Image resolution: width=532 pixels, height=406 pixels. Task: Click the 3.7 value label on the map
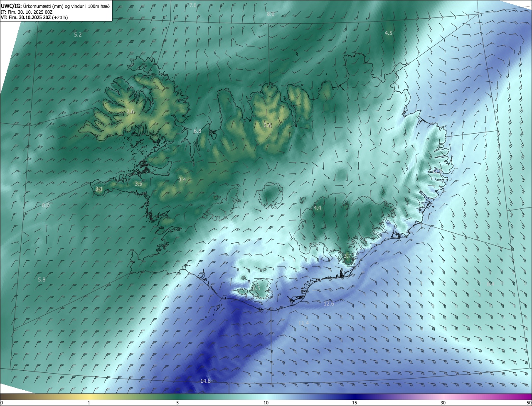click(x=347, y=256)
